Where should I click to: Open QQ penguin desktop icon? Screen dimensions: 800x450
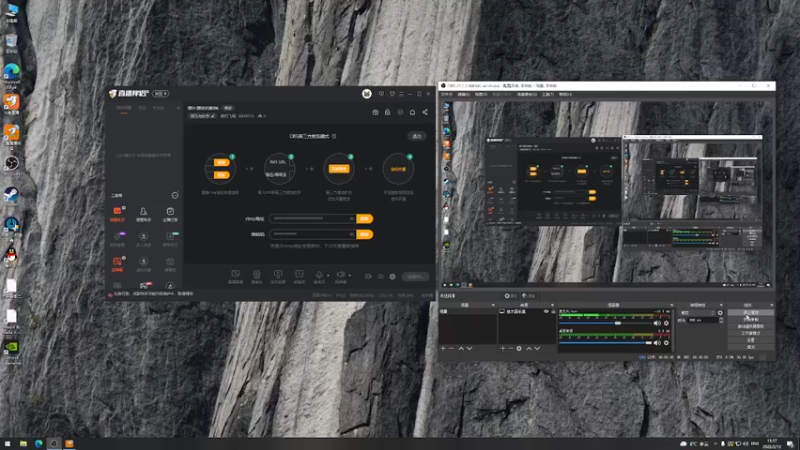11,255
